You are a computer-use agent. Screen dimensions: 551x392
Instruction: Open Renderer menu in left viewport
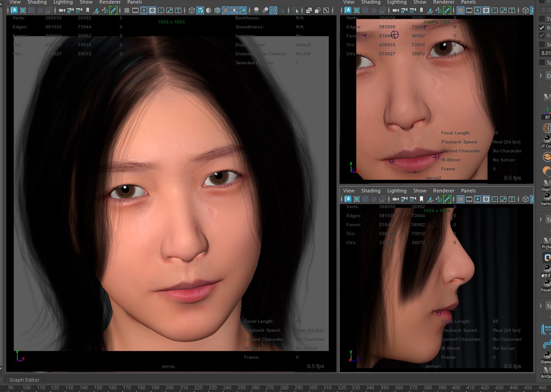(x=110, y=2)
